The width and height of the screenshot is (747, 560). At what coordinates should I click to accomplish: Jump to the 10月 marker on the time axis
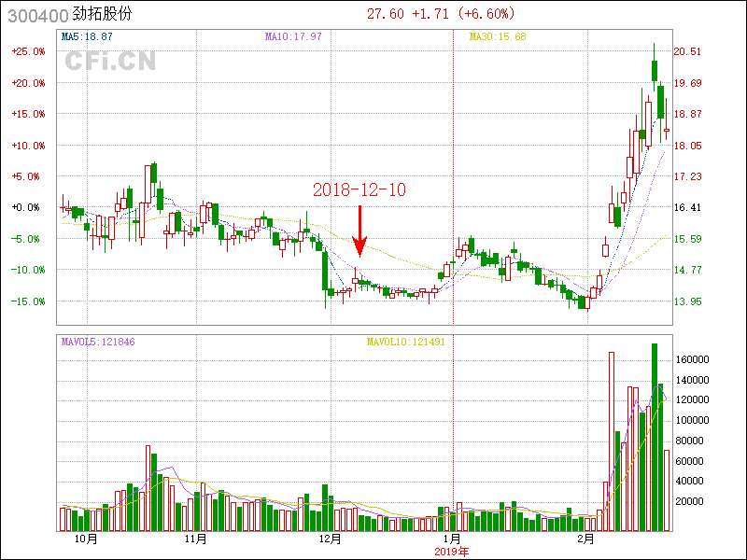click(85, 539)
